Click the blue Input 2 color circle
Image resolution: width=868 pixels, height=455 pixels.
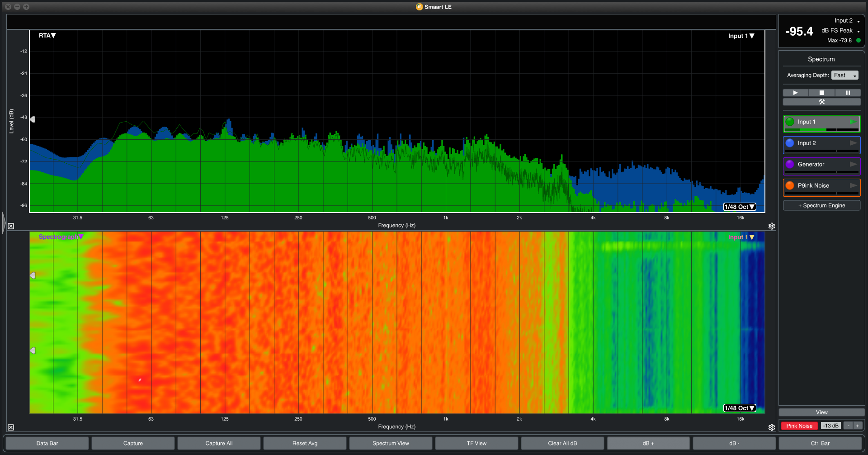790,143
